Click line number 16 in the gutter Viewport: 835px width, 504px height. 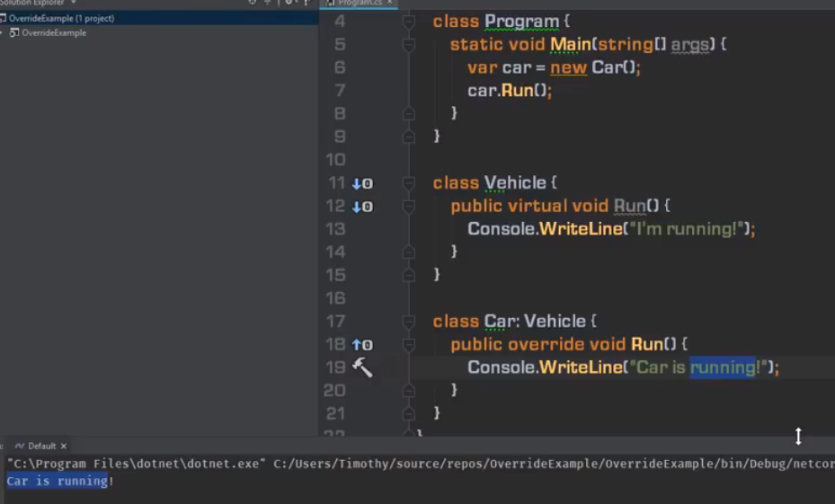point(335,298)
